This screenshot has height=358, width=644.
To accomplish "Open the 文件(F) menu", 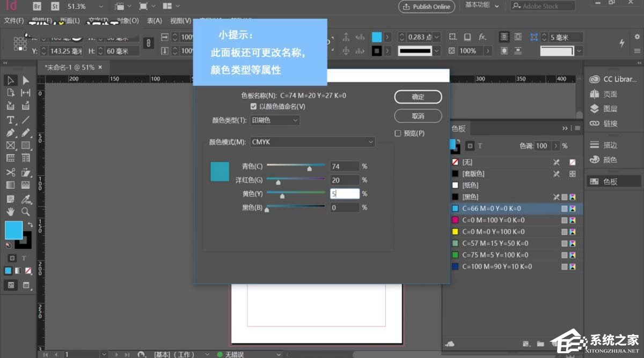I will (14, 21).
